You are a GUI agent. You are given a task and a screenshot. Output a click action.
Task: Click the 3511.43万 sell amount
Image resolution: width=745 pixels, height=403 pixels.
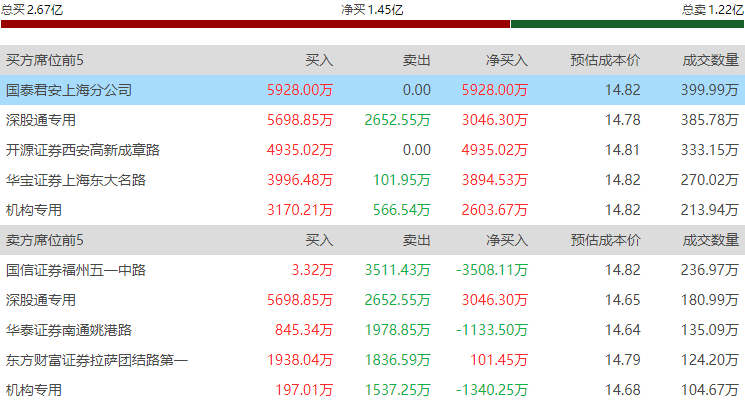[397, 270]
